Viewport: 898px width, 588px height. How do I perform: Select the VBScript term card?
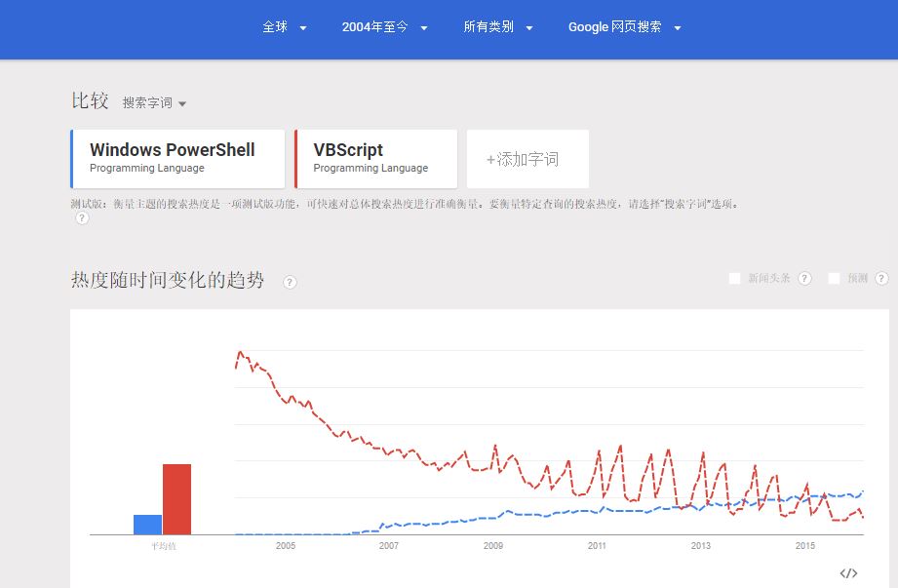click(x=375, y=159)
